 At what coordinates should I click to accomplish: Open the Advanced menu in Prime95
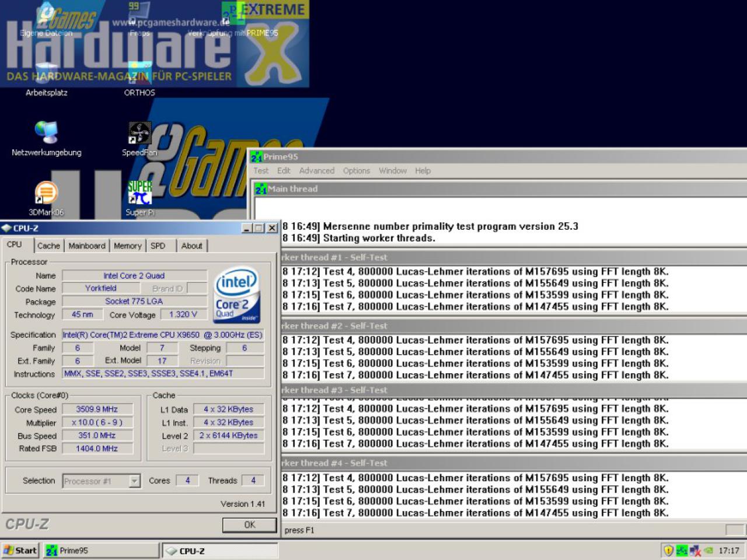[317, 171]
